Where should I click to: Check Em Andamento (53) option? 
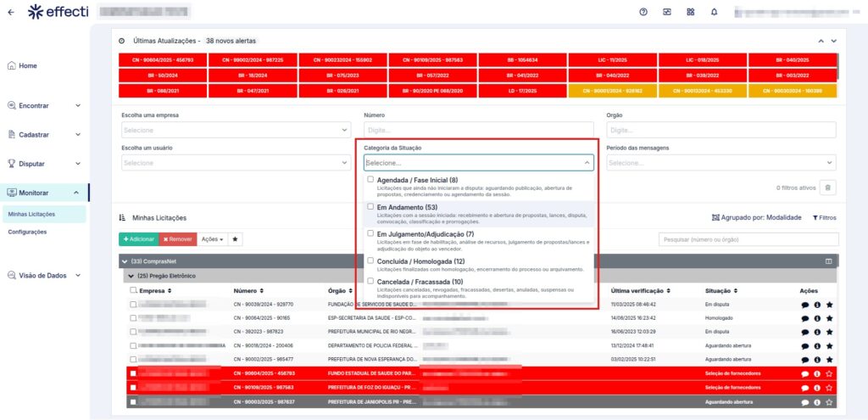(x=370, y=206)
